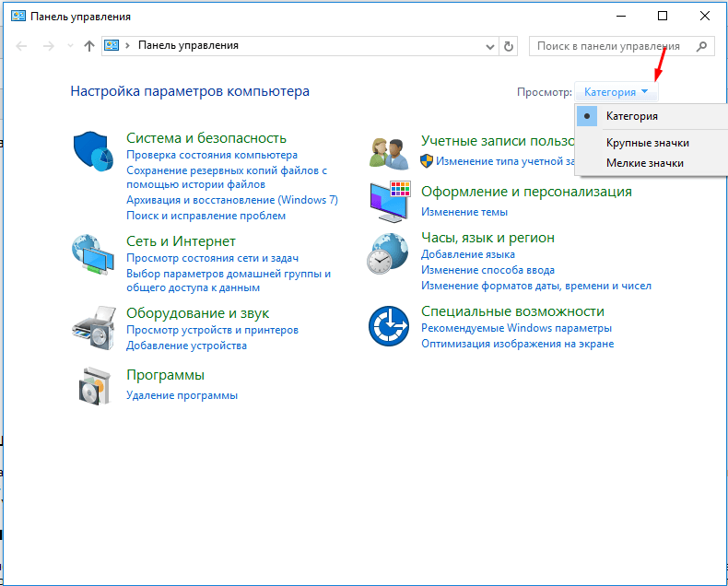The height and width of the screenshot is (586, 728).
Task: Refresh the Control Panel view
Action: 509,46
